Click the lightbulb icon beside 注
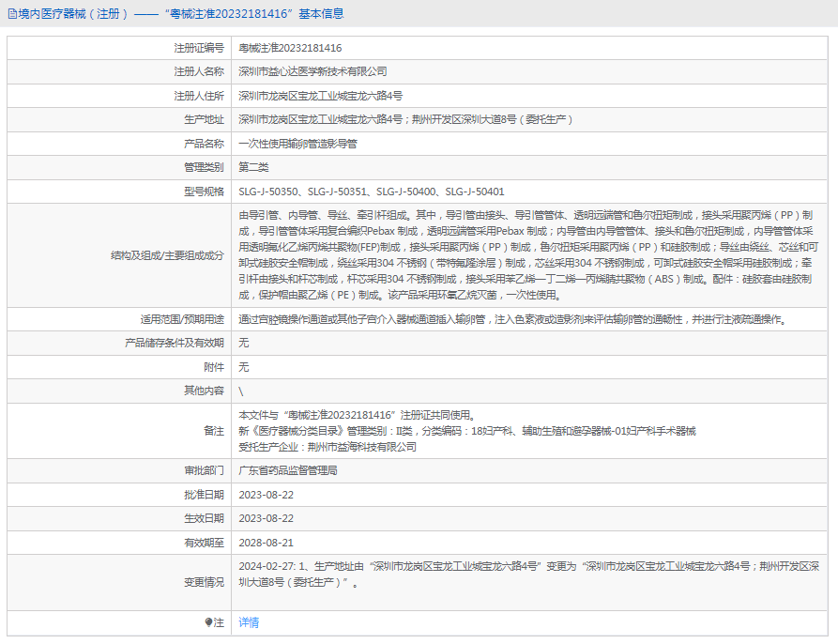This screenshot has height=644, width=838. coord(208,622)
